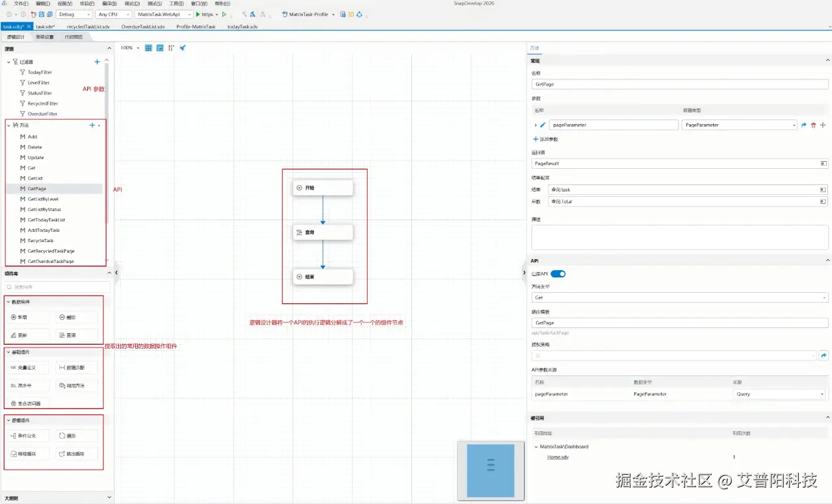Open the picker icon in PageResult field
This screenshot has width=832, height=504.
coord(823,164)
